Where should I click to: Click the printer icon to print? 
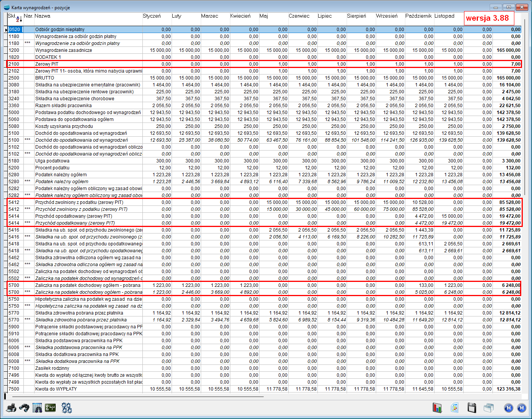point(11,407)
